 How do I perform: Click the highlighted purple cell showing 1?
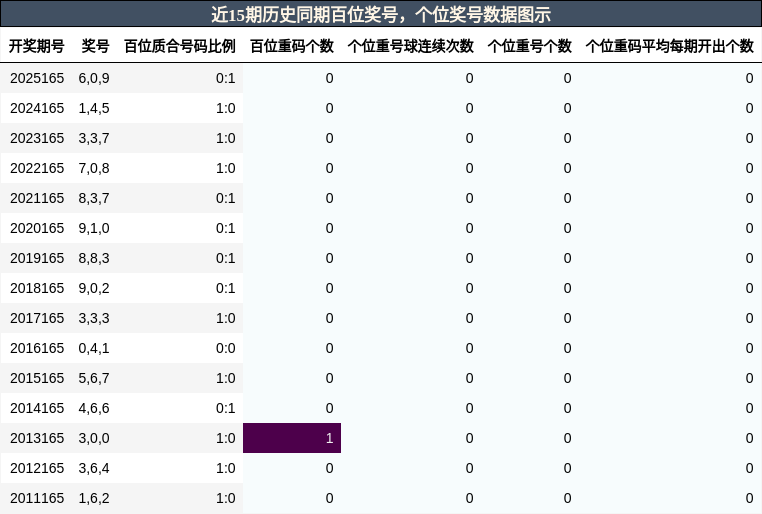tap(292, 438)
